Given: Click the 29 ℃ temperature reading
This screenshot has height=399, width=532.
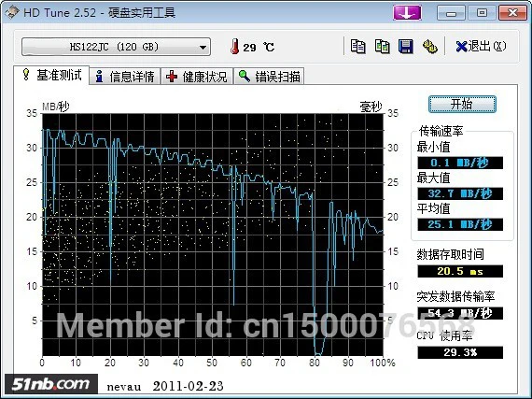Looking at the screenshot, I should 259,48.
